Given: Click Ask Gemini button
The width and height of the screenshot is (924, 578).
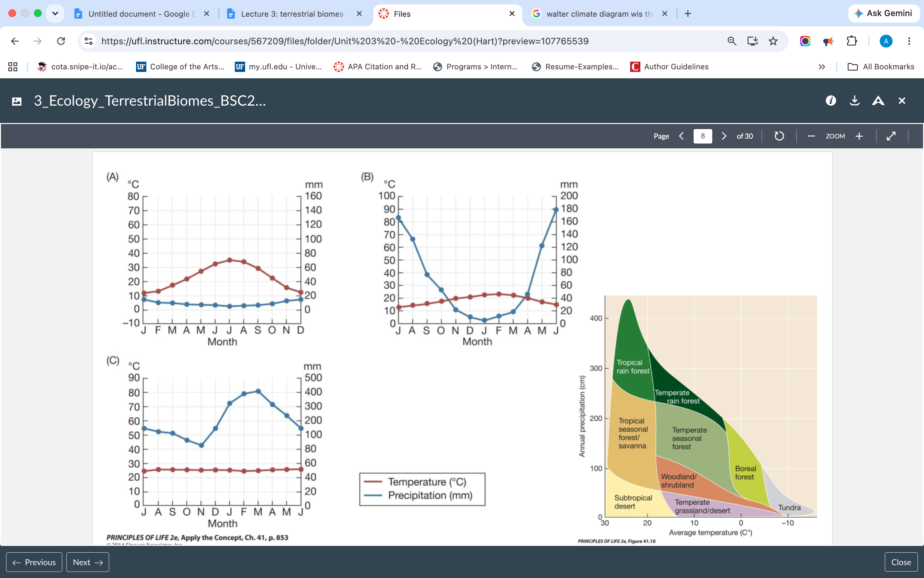Looking at the screenshot, I should [x=884, y=13].
